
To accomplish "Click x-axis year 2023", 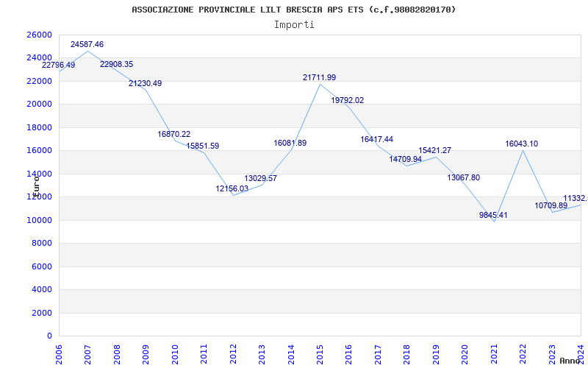I will [x=552, y=355].
